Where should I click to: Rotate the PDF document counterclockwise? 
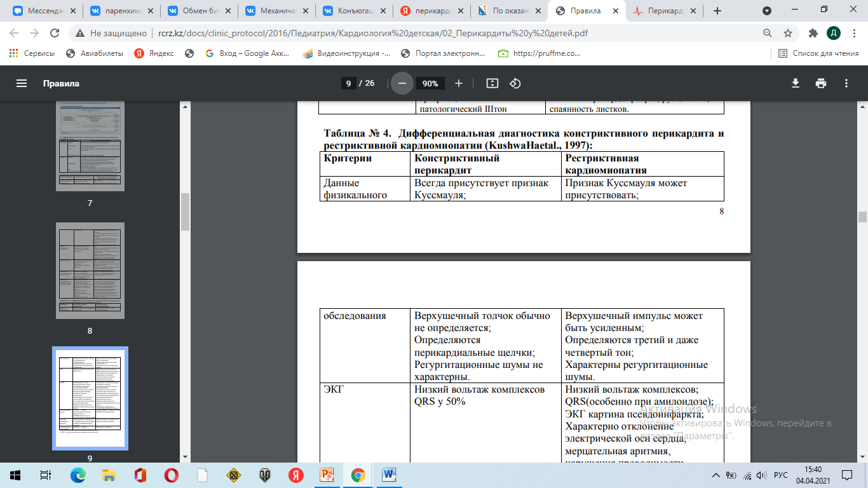pos(515,83)
